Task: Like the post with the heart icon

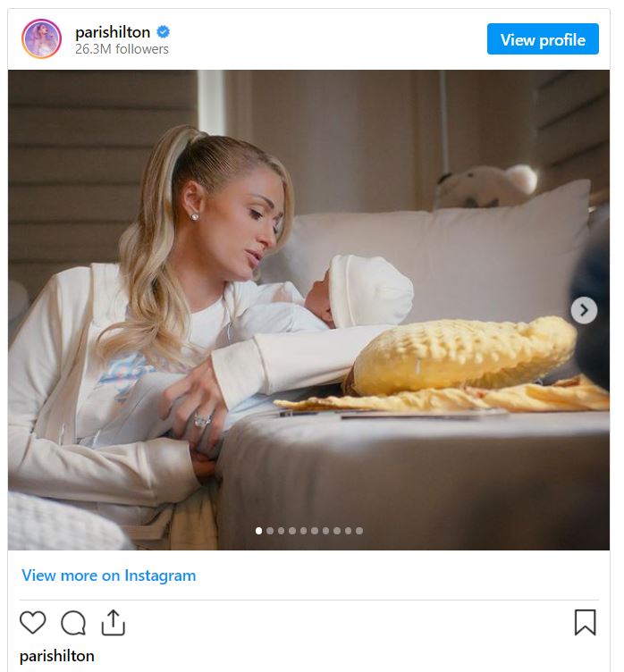Action: [x=33, y=622]
